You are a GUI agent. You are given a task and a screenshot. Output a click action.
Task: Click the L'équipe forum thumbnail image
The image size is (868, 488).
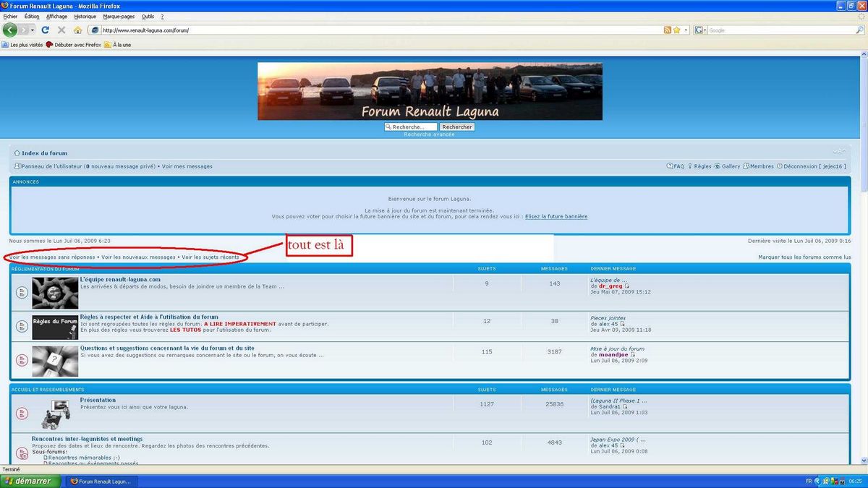(55, 293)
